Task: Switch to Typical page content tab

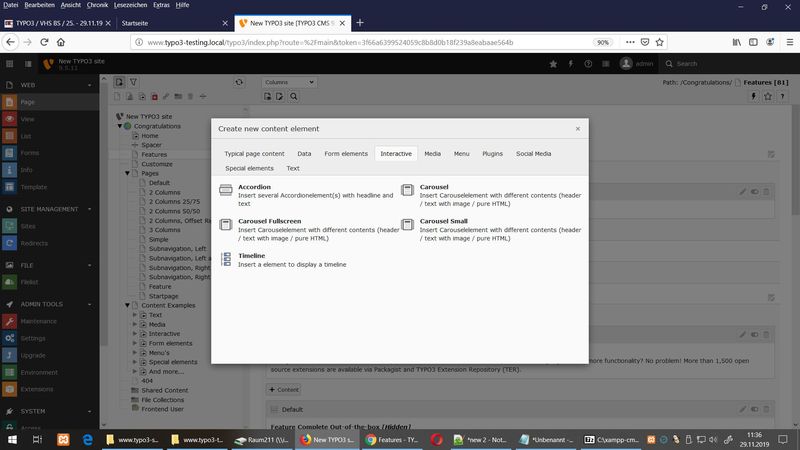Action: pos(255,154)
